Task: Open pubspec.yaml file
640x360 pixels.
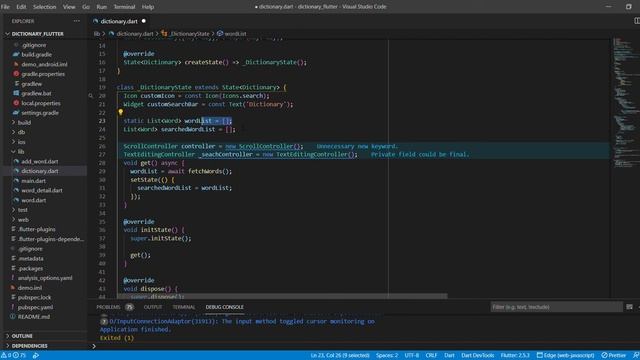Action: pyautogui.click(x=35, y=307)
